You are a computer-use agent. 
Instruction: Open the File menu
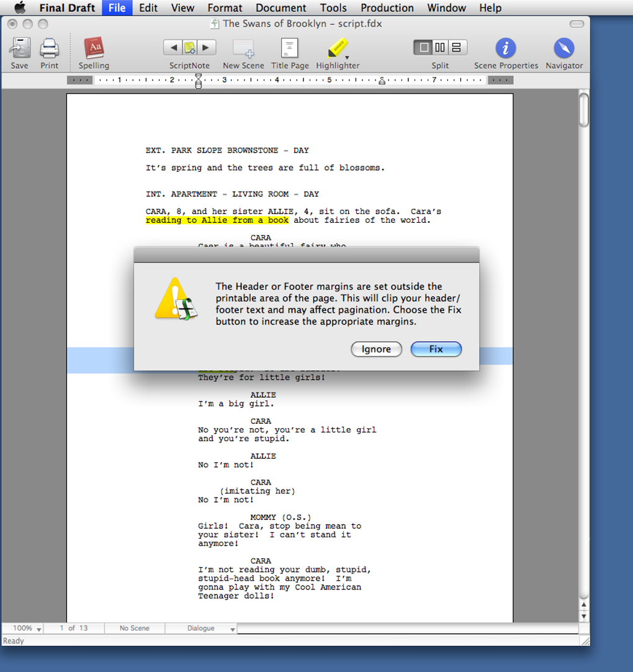(117, 7)
